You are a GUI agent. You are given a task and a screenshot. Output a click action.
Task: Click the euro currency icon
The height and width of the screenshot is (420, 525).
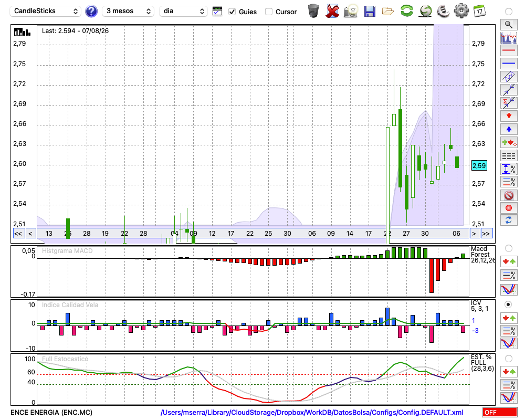443,11
